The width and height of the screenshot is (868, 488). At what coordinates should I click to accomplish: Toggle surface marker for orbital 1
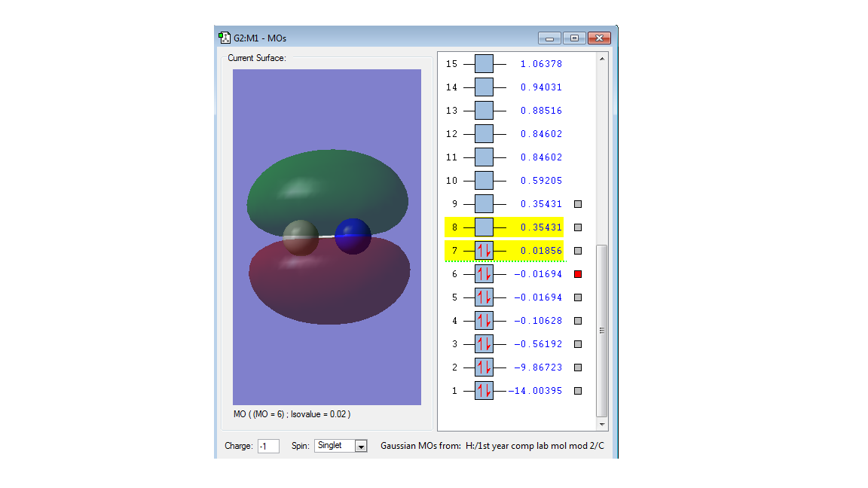(578, 391)
